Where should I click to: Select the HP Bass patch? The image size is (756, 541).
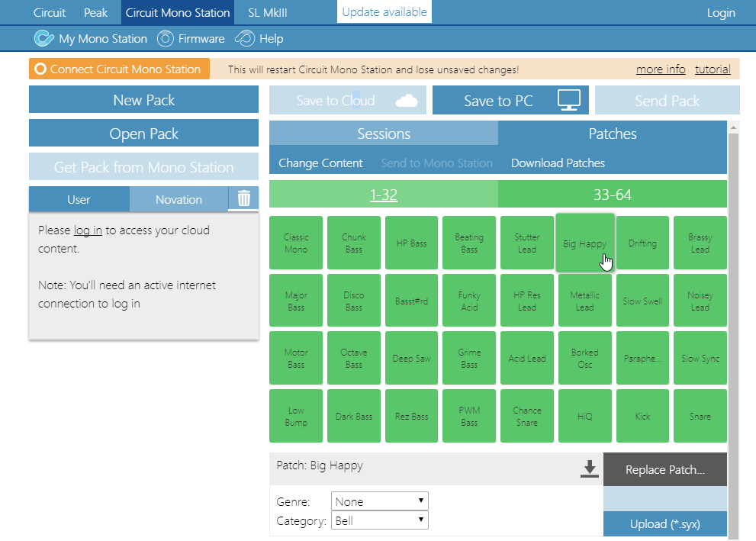tap(411, 243)
